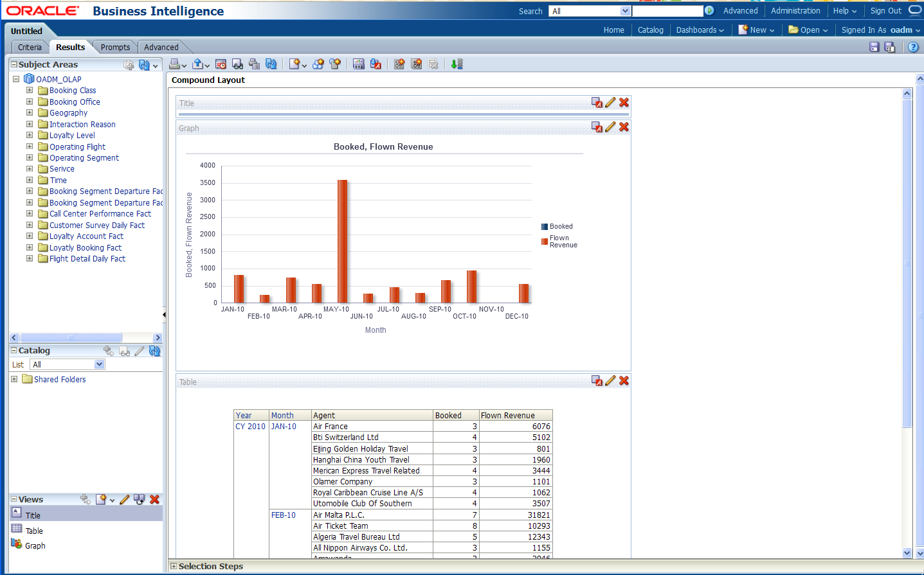Click the refresh results icon in toolbar

coord(271,64)
